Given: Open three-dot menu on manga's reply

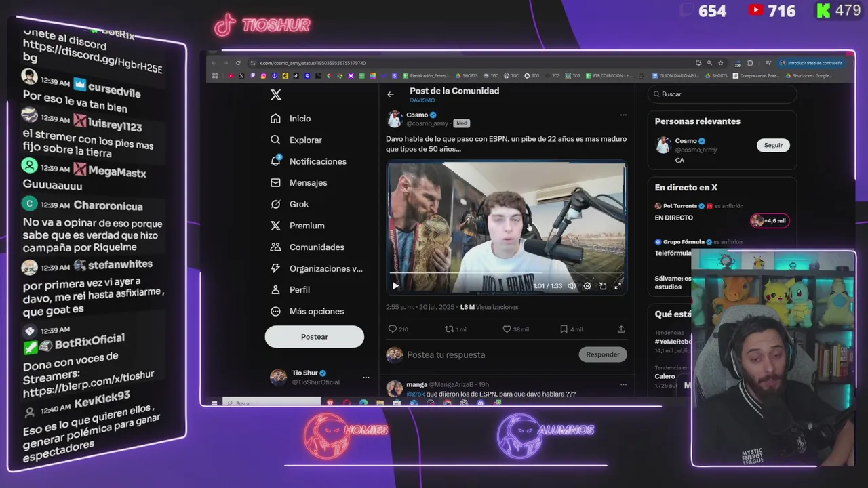Looking at the screenshot, I should pyautogui.click(x=623, y=385).
